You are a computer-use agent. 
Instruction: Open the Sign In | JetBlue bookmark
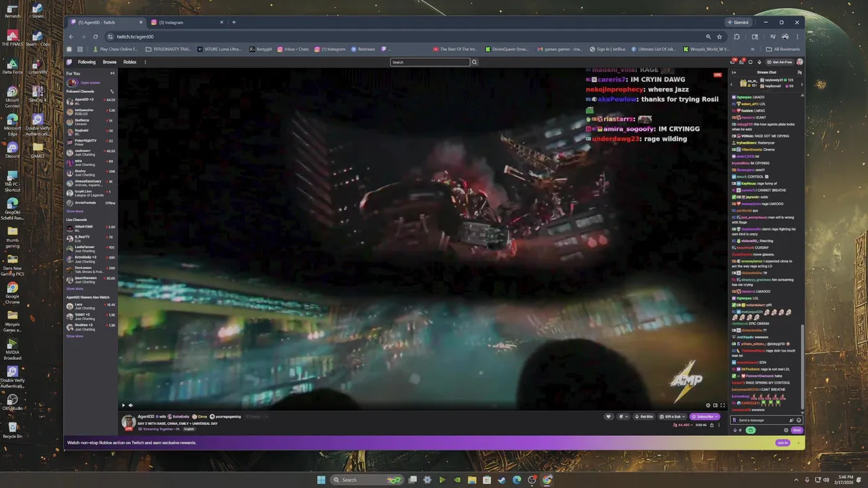pyautogui.click(x=607, y=49)
